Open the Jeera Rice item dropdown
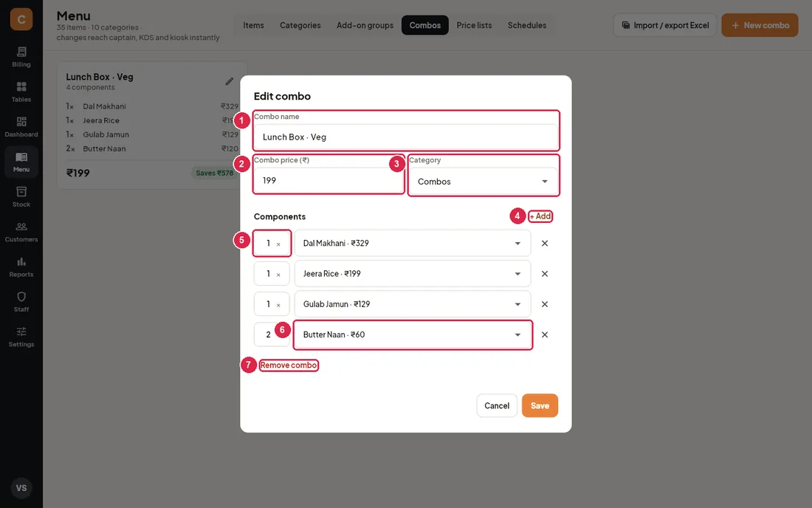 (413, 273)
